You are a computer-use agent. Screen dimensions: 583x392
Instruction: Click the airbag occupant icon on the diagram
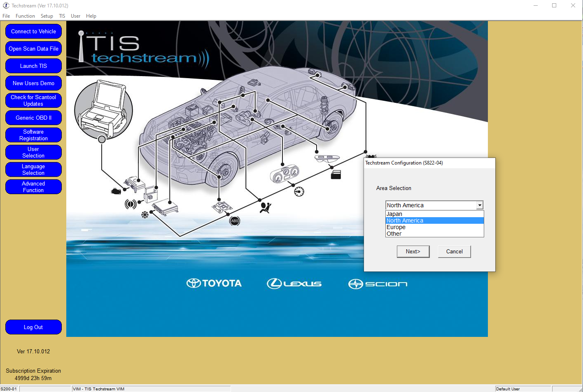266,208
